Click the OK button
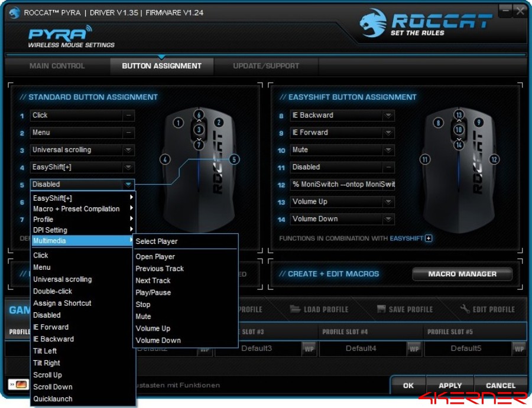 coord(408,386)
